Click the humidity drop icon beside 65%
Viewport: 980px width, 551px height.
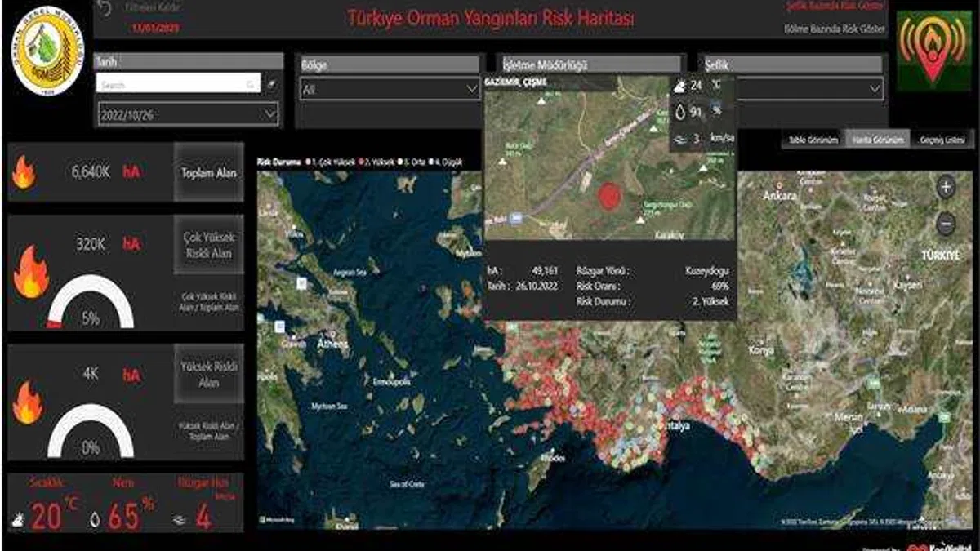(x=96, y=519)
